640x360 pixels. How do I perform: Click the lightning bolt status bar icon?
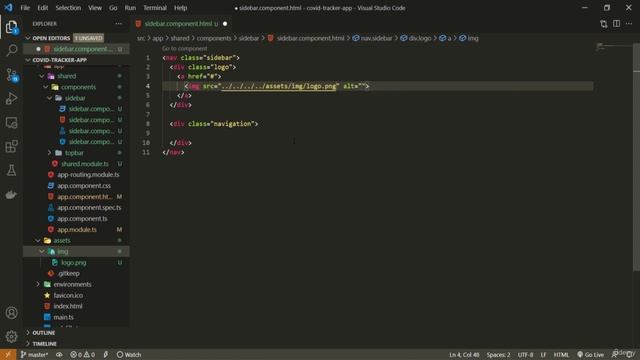coord(106,355)
